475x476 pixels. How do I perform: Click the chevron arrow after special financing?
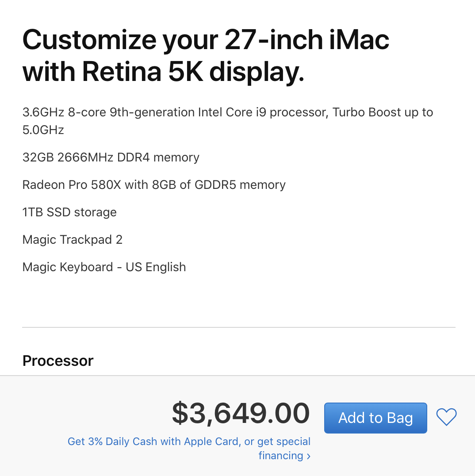click(309, 456)
